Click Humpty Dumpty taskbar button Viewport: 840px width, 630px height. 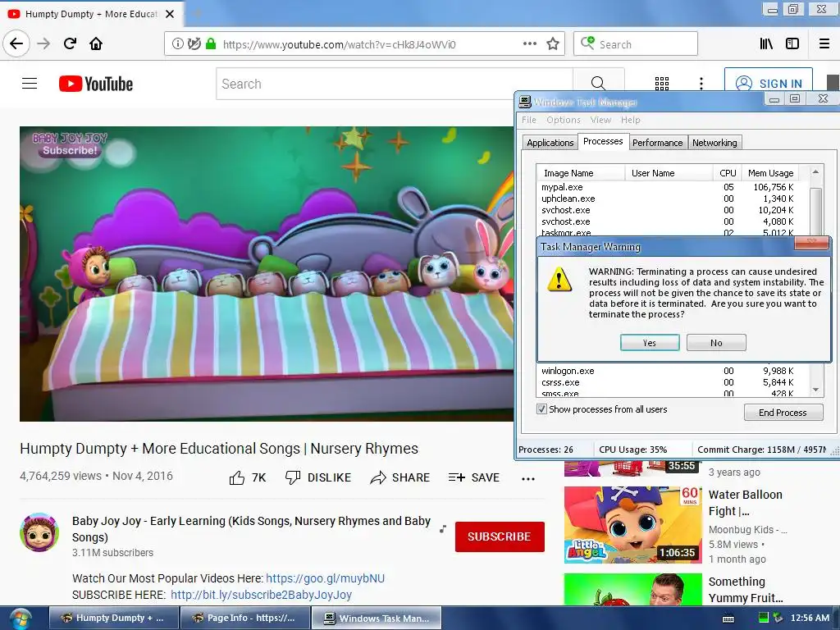[113, 619]
